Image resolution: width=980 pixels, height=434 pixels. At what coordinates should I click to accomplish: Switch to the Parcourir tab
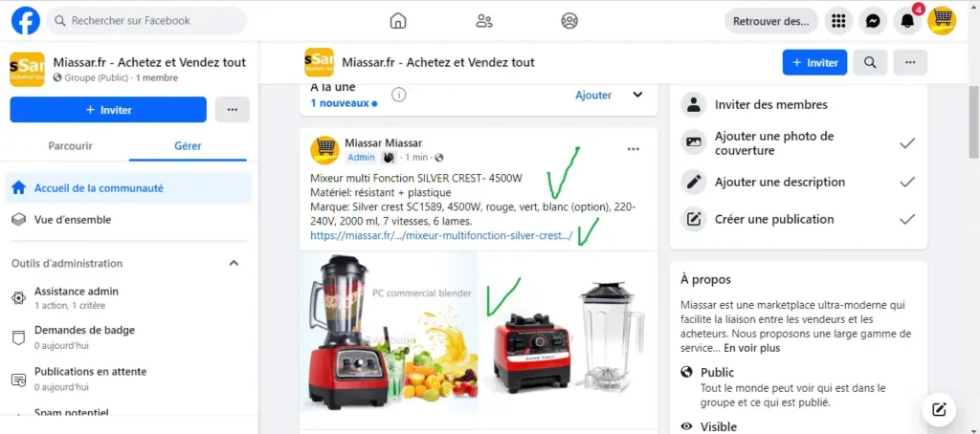70,145
